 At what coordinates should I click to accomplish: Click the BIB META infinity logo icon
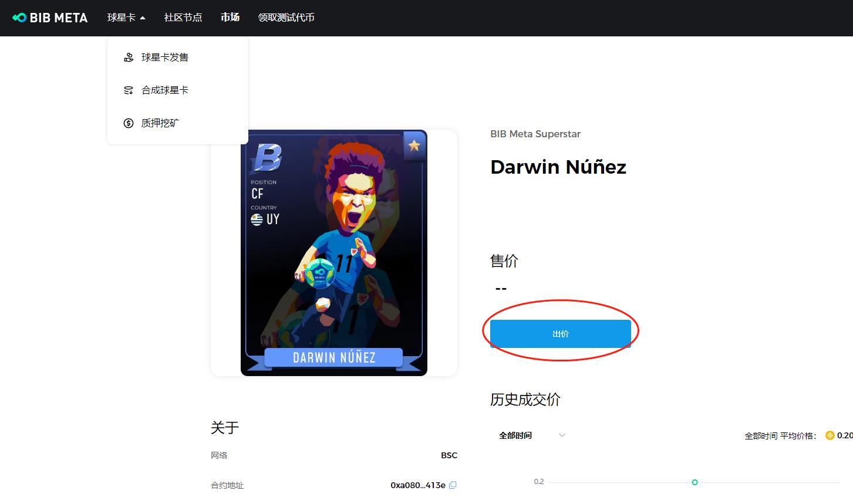[19, 18]
